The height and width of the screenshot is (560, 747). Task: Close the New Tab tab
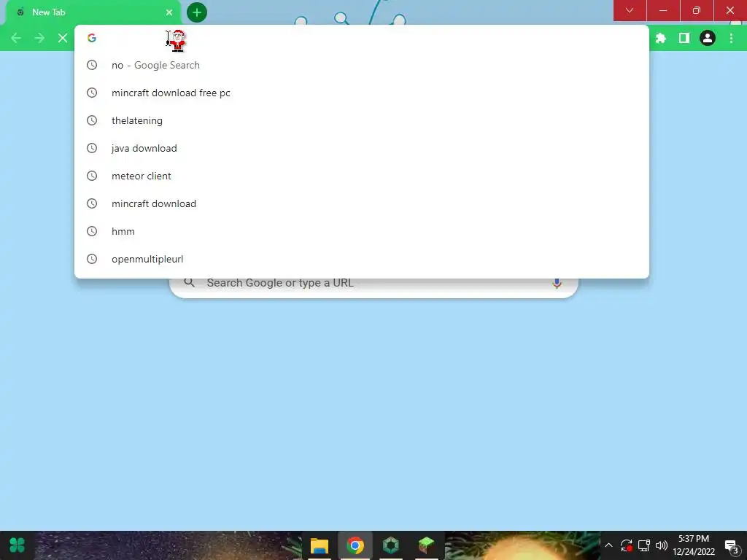[169, 12]
